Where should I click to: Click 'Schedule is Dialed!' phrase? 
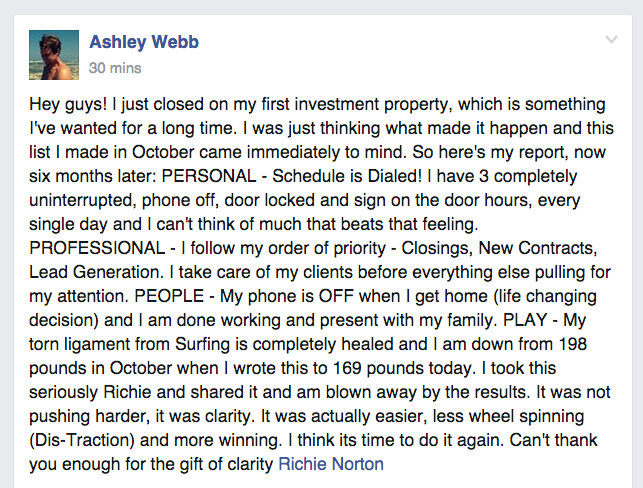[347, 176]
